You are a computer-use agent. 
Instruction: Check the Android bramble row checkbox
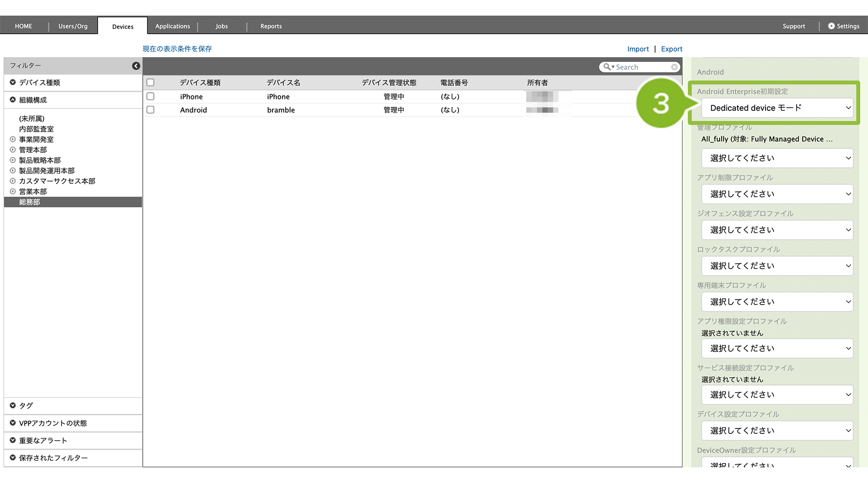(x=150, y=110)
